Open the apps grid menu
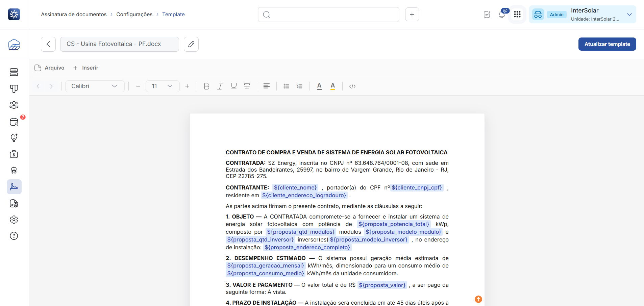 [x=517, y=15]
